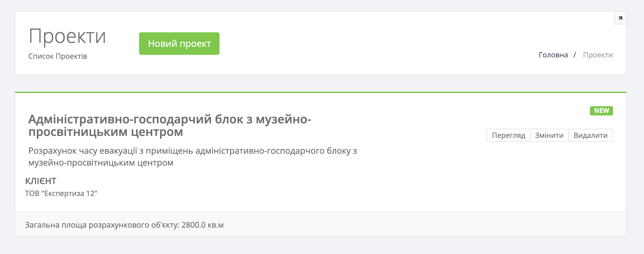Screen dimensions: 644x254
Task: Click the large Проекти page heading
Action: pos(67,36)
